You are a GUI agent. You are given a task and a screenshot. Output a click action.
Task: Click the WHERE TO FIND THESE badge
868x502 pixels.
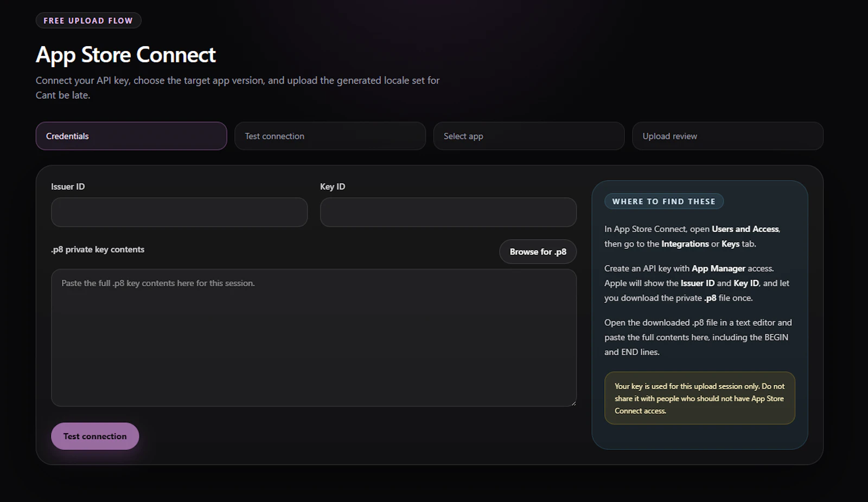coord(664,201)
